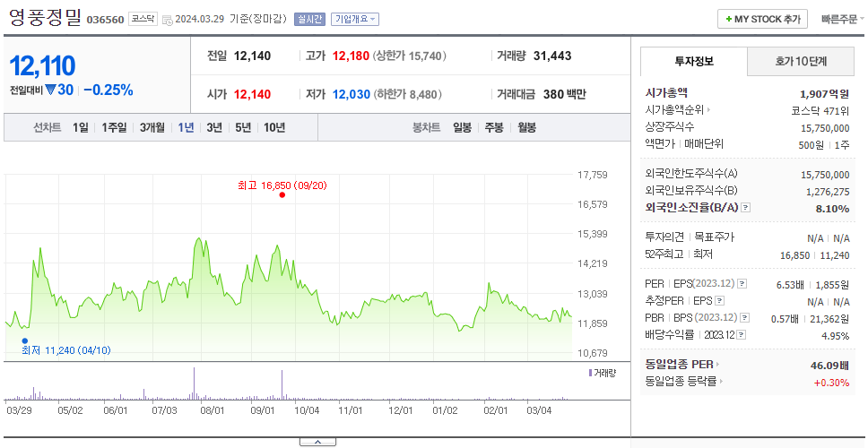Expand 빠른주문 dropdown
The image size is (868, 448).
click(x=843, y=20)
